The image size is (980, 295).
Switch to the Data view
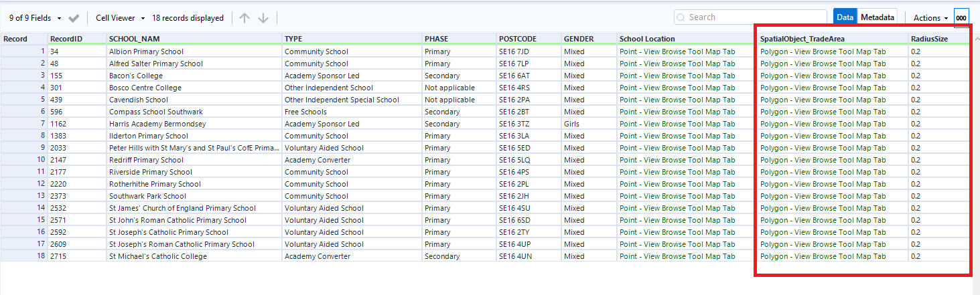tap(845, 17)
